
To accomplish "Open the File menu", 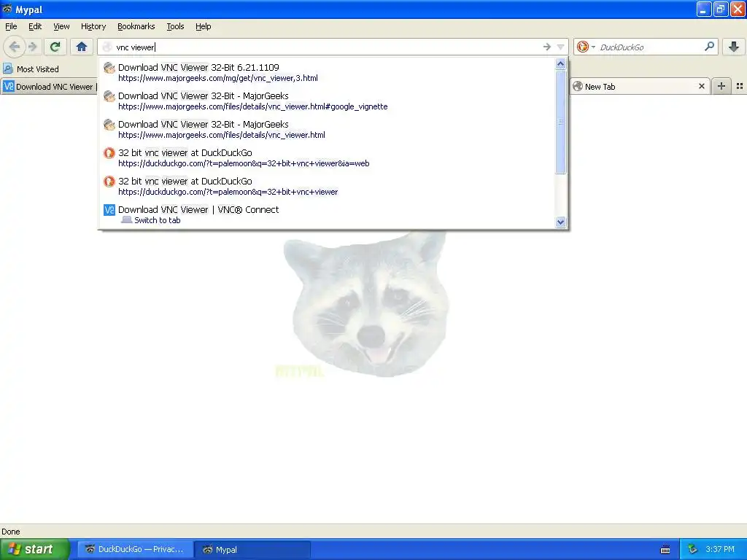I will 11,26.
